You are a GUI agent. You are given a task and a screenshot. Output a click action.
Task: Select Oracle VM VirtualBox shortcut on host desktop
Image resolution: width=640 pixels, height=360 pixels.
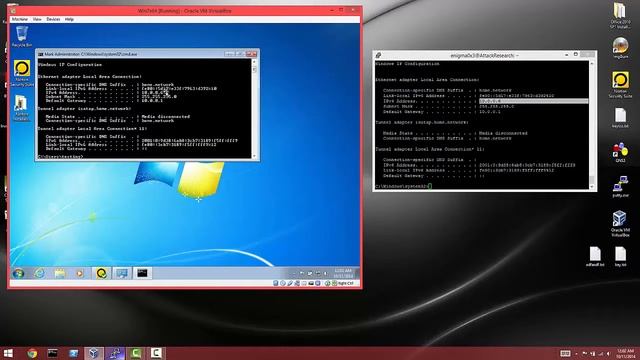coord(620,224)
